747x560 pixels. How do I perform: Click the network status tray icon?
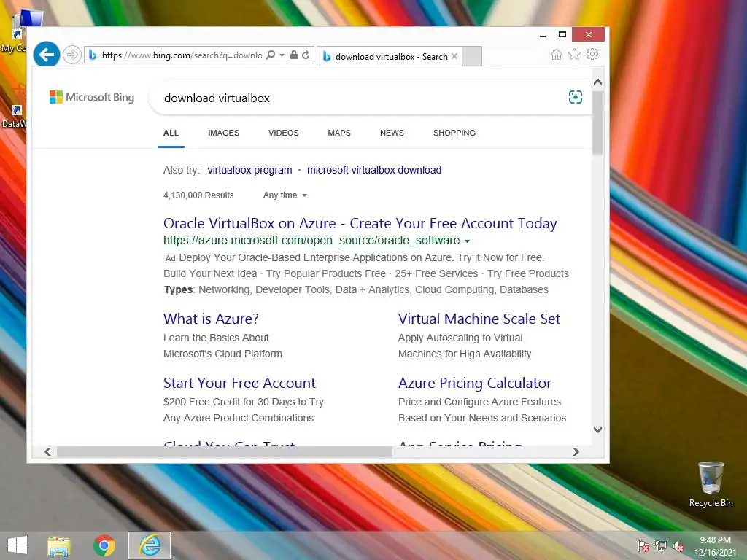(x=661, y=546)
